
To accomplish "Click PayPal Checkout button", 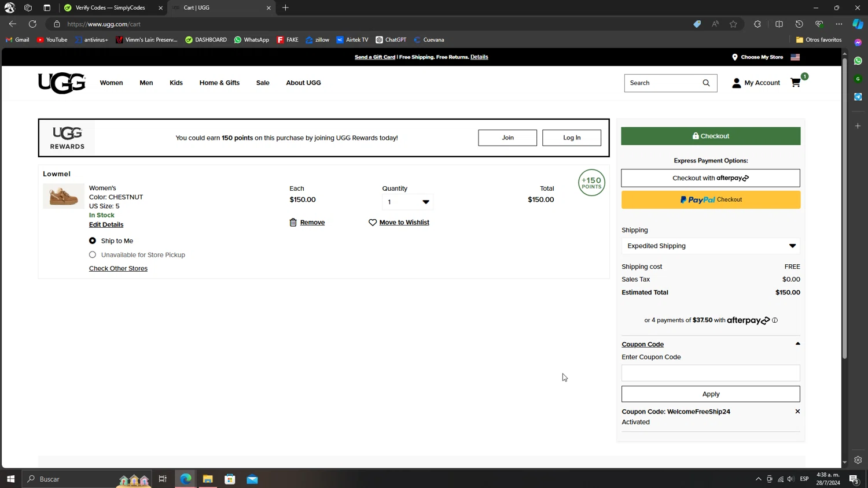I will (x=711, y=199).
